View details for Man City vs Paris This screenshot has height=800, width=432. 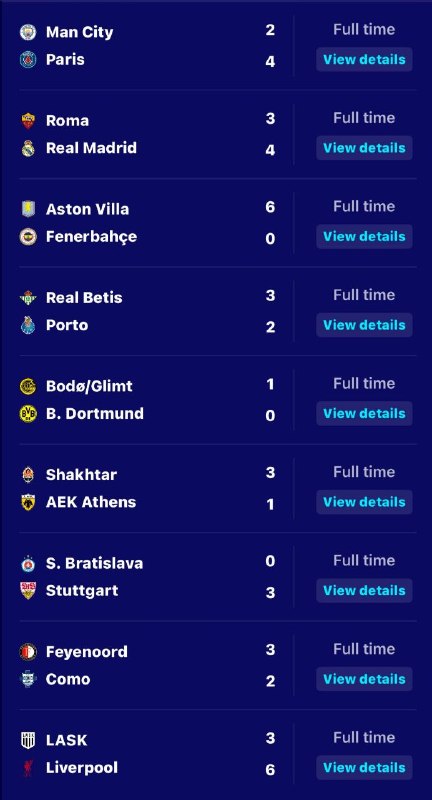click(x=364, y=59)
